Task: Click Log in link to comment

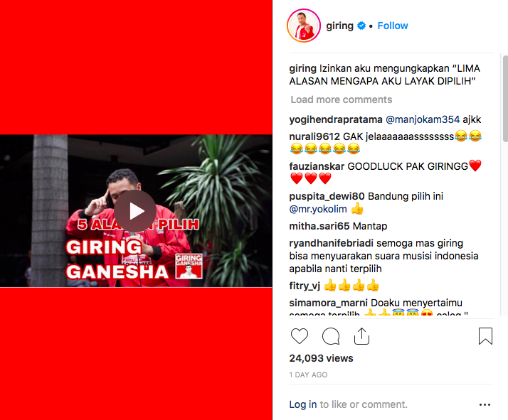Action: click(x=303, y=404)
